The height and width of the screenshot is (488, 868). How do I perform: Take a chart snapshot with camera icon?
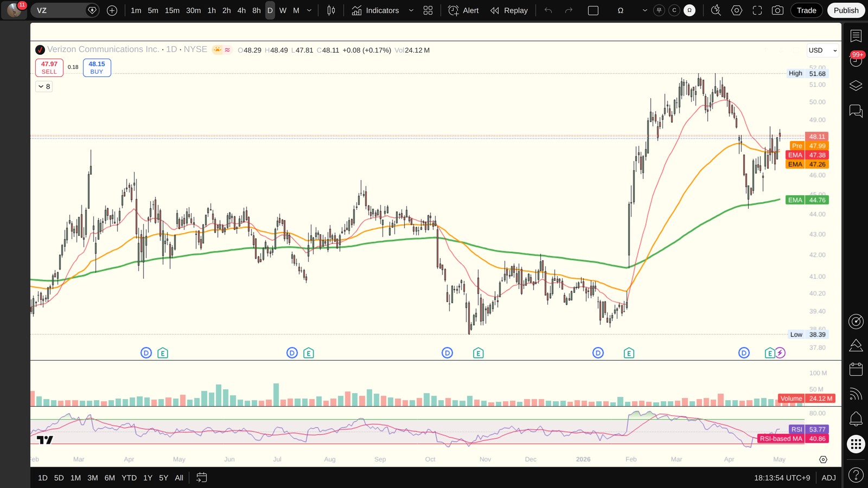click(x=777, y=10)
